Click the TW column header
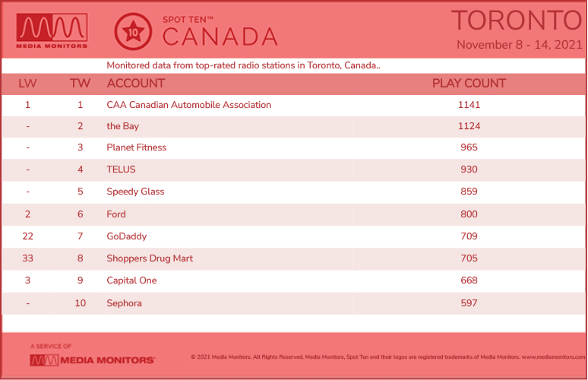The width and height of the screenshot is (588, 380). pos(80,84)
